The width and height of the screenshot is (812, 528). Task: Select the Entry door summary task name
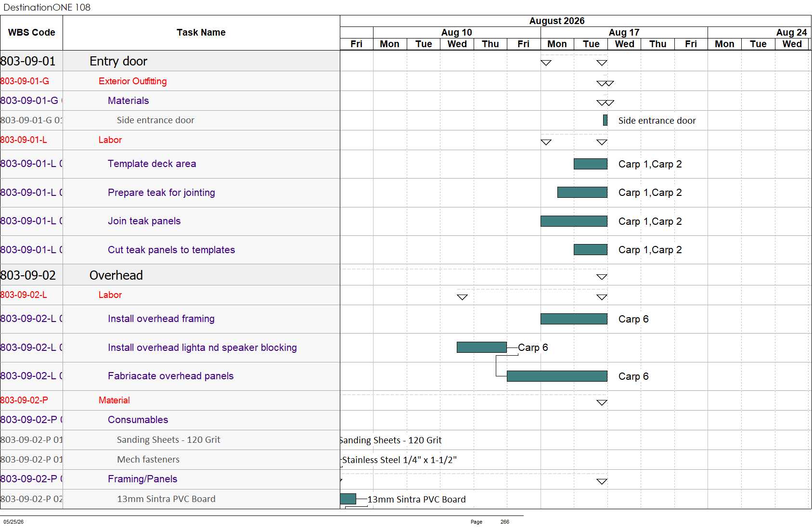pyautogui.click(x=118, y=61)
